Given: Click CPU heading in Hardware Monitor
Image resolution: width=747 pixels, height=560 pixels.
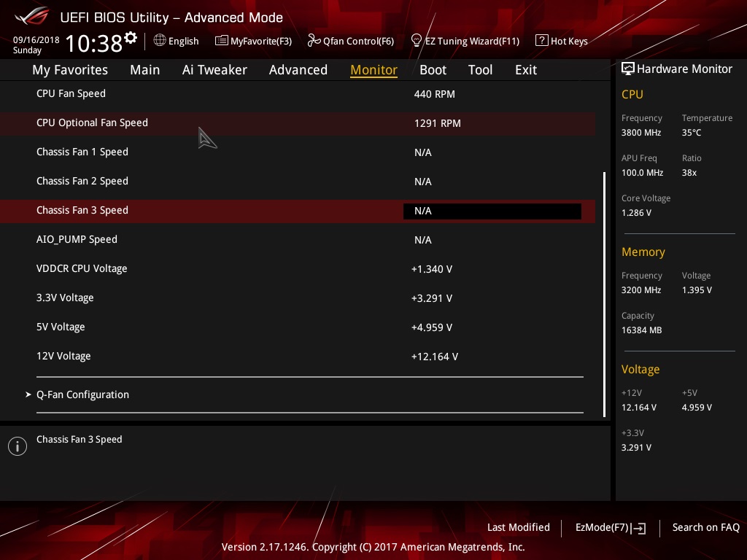Looking at the screenshot, I should click(632, 94).
